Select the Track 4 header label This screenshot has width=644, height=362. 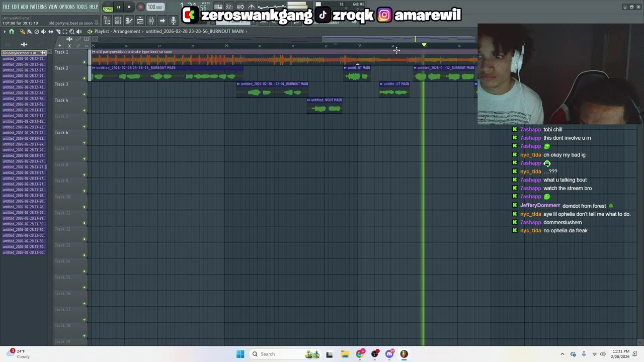[61, 100]
